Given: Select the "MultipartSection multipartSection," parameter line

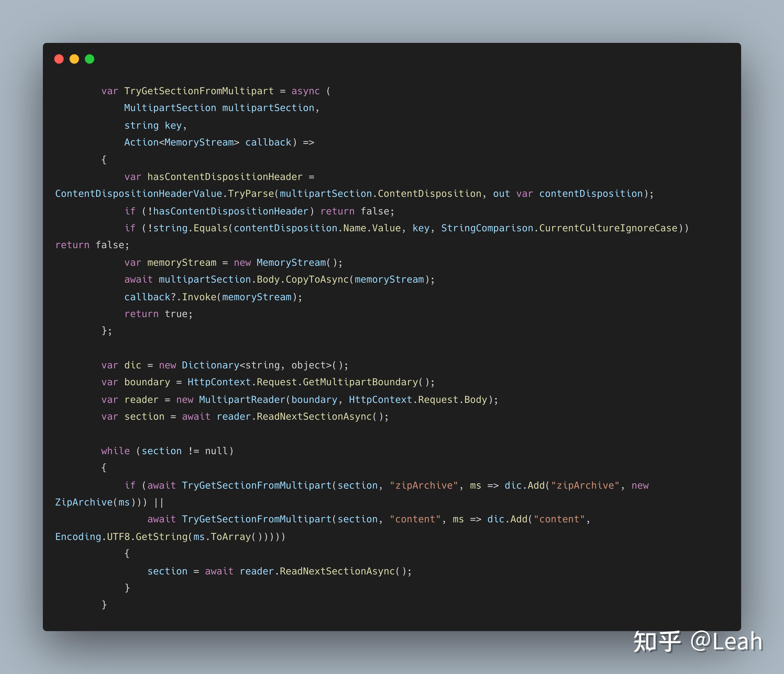Looking at the screenshot, I should [222, 108].
